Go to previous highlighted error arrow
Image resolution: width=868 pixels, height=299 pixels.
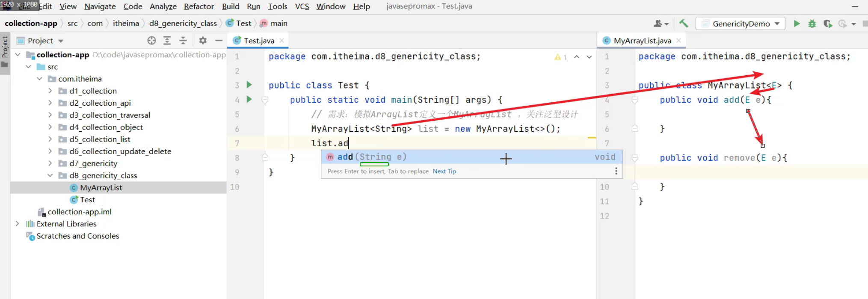coord(577,57)
